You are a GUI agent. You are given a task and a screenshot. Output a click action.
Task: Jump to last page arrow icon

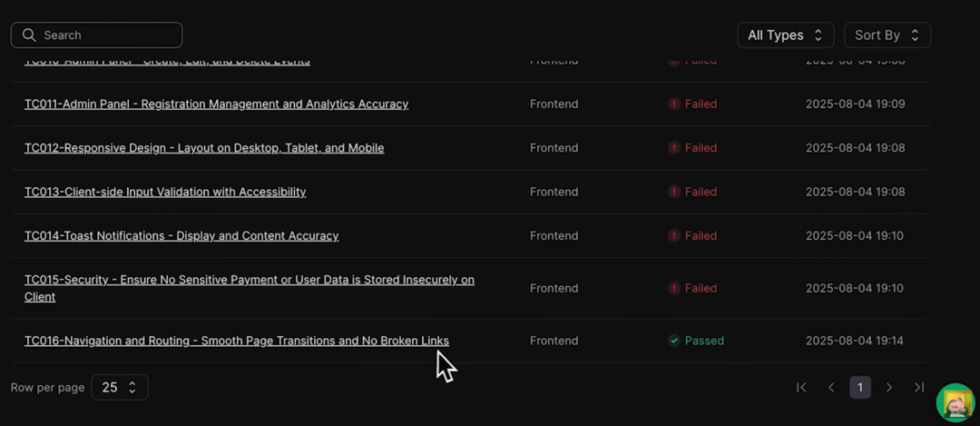coord(918,388)
